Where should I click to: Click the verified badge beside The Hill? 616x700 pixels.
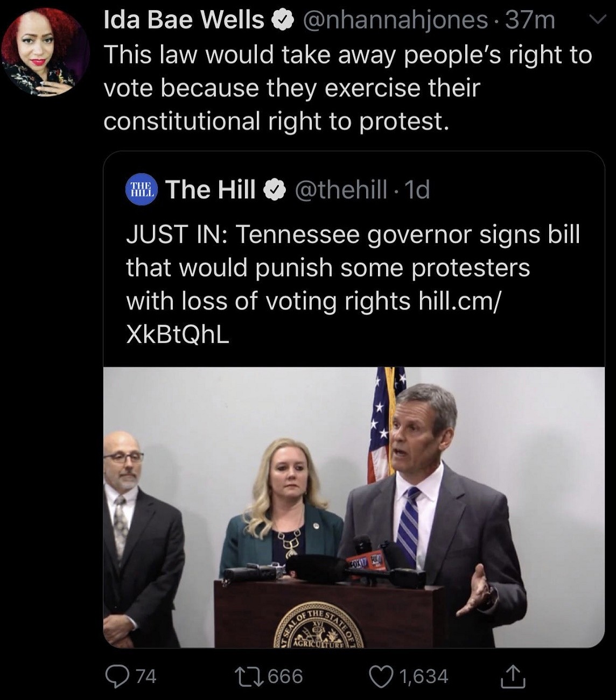tap(274, 190)
